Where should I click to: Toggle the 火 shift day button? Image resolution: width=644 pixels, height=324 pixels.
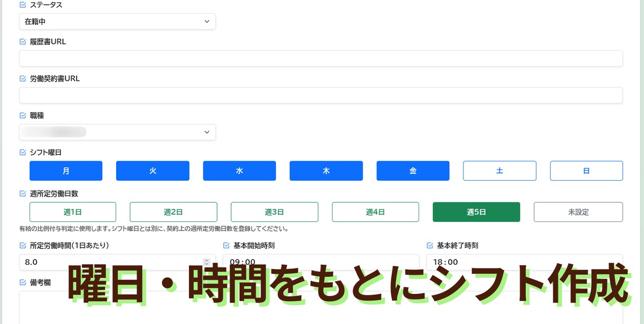pos(153,171)
